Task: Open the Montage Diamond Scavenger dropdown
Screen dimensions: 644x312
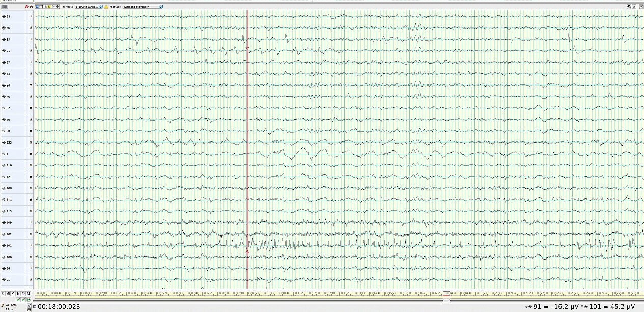Action: [143, 7]
